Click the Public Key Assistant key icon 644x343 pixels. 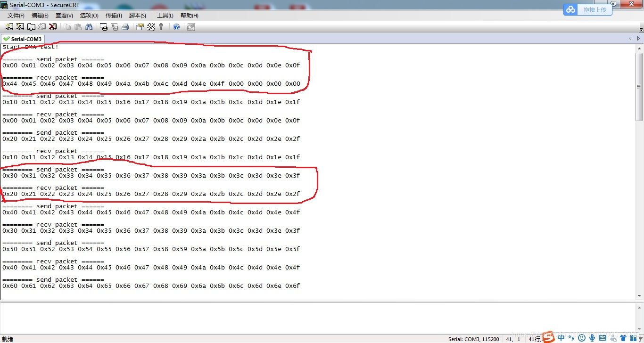(161, 27)
